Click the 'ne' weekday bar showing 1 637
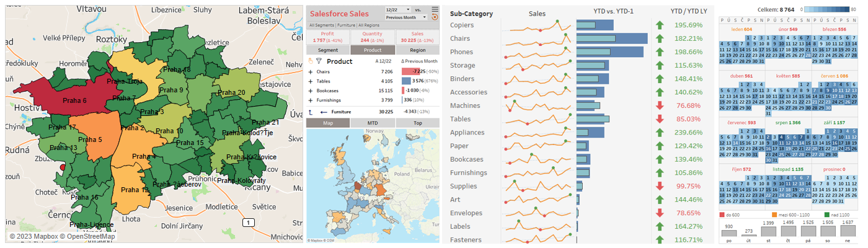The image size is (868, 248). (849, 231)
